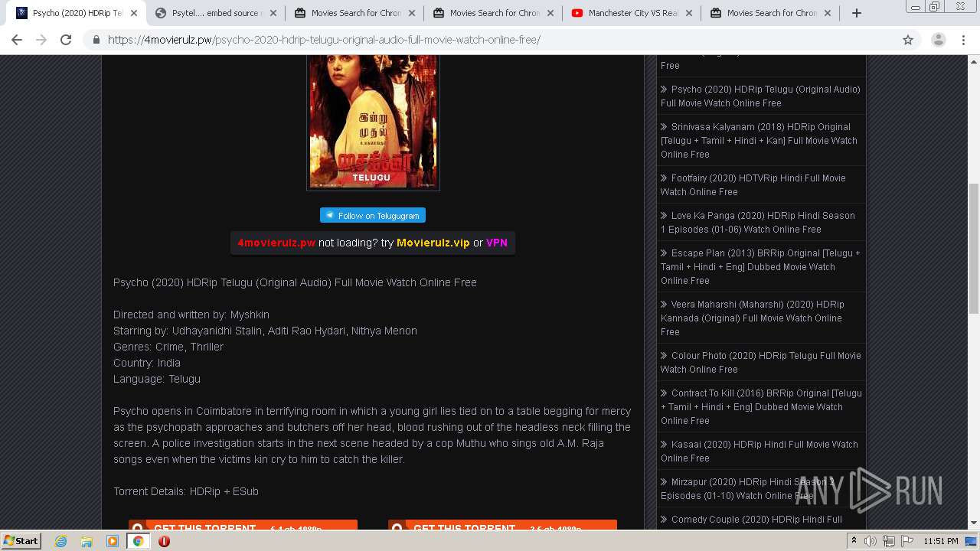Open Colour Photo (2020) HDRip Telugu link
Image resolution: width=980 pixels, height=551 pixels.
(x=760, y=362)
